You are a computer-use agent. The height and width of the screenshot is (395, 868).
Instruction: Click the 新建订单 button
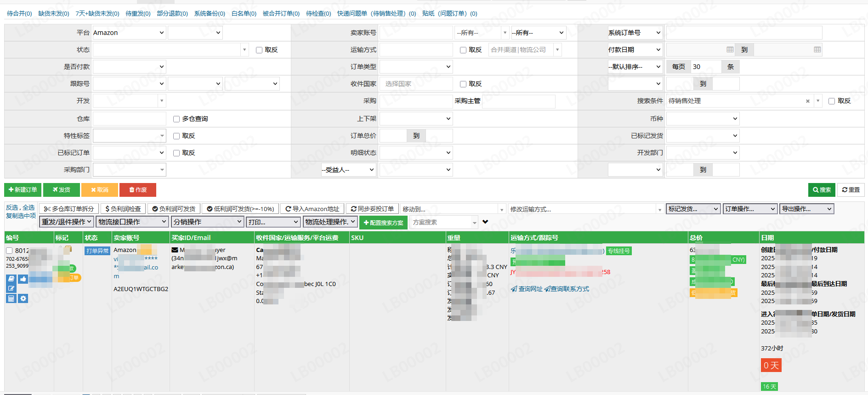point(23,190)
